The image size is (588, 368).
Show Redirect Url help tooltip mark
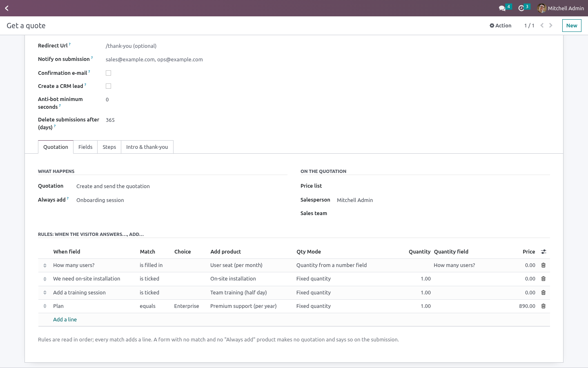pyautogui.click(x=69, y=44)
